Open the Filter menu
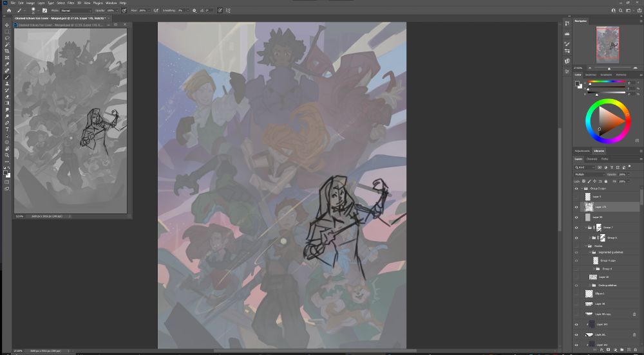Viewport: 644px width, 355px height. 71,3
